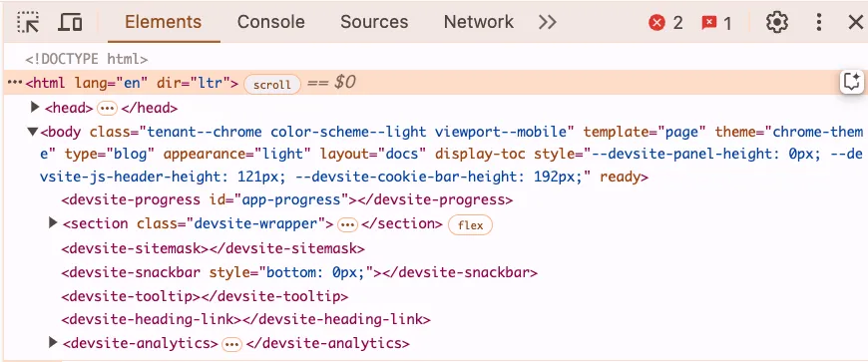Viewport: 868px width, 362px height.
Task: Click the dir="ltr" attribute on html
Action: pos(193,83)
